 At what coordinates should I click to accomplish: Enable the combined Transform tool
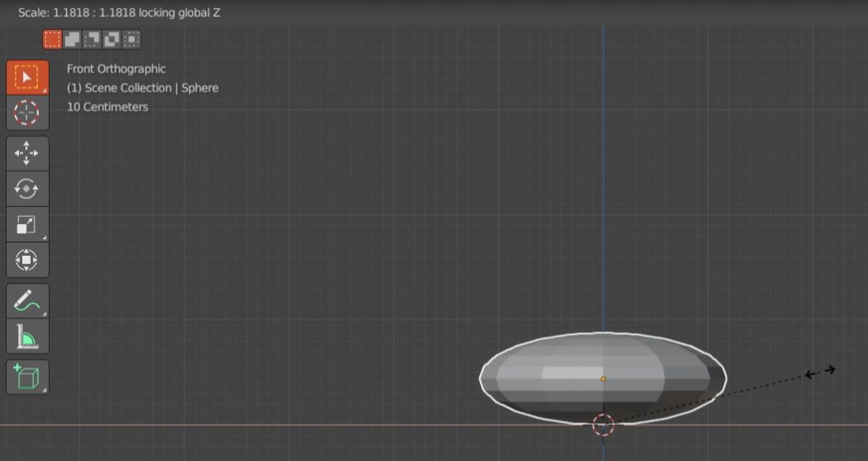[x=27, y=260]
